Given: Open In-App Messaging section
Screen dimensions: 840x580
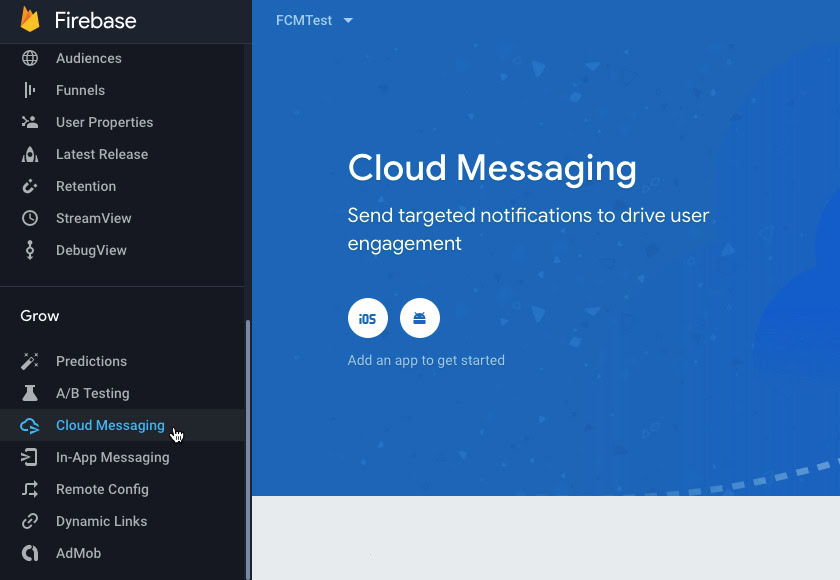Looking at the screenshot, I should (x=112, y=457).
